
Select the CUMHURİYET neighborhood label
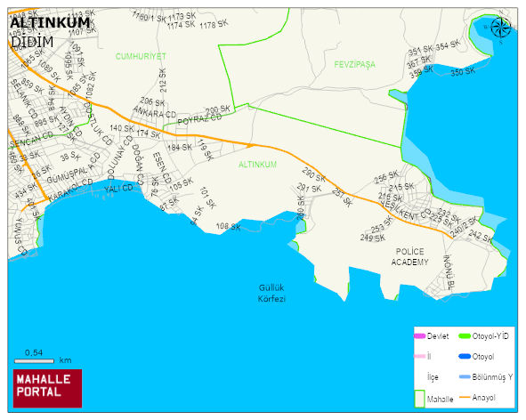pyautogui.click(x=141, y=56)
